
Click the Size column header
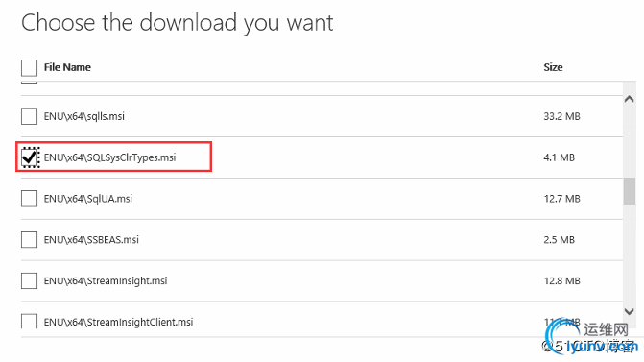tap(553, 67)
